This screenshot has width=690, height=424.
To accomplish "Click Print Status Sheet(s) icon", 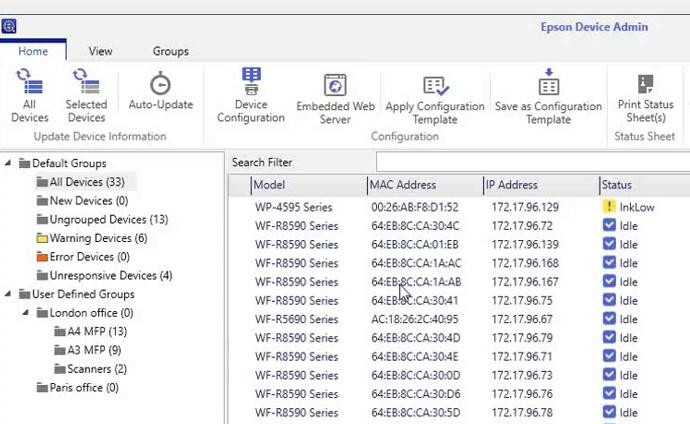I will (x=646, y=84).
